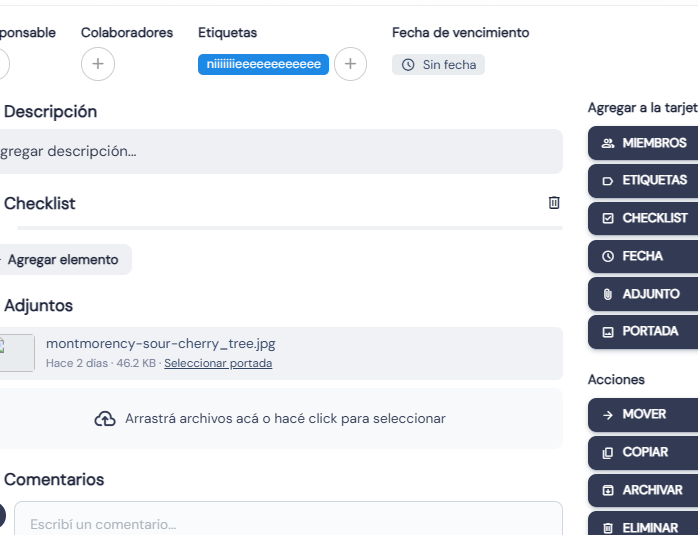Open the MIEMBROS panel button
698x535 pixels.
[x=643, y=143]
